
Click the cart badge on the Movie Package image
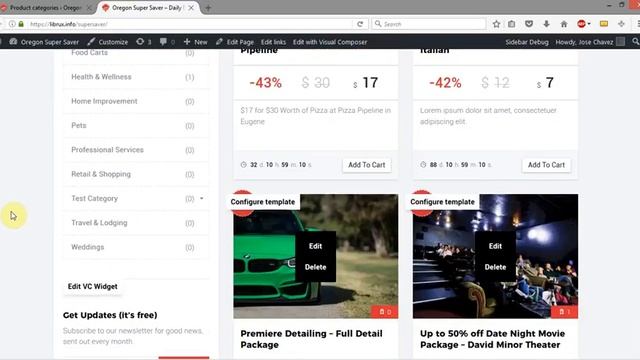[x=564, y=312]
